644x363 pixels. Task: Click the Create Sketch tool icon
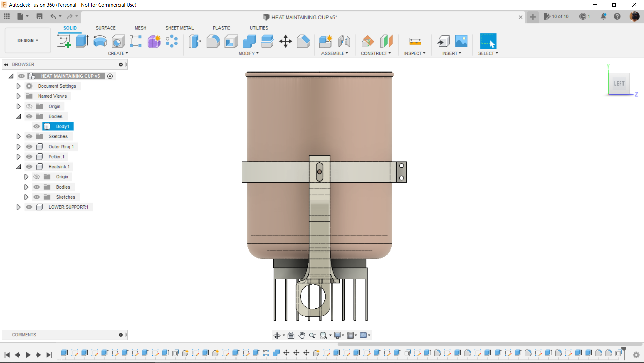pos(64,41)
